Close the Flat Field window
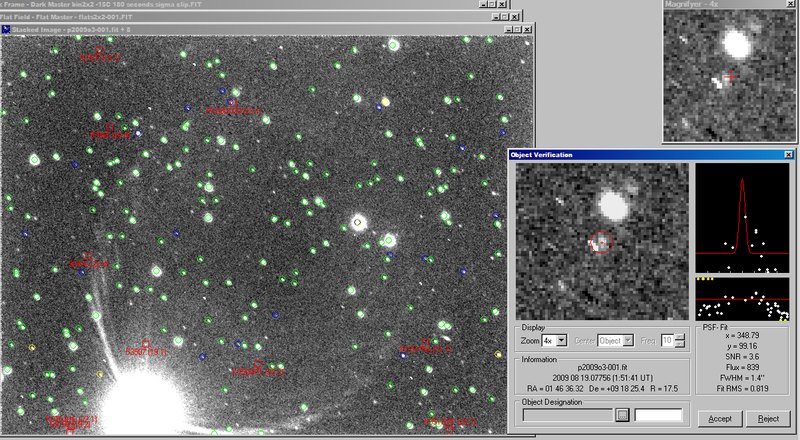Viewport: 800px width, 440px height. pyautogui.click(x=515, y=17)
